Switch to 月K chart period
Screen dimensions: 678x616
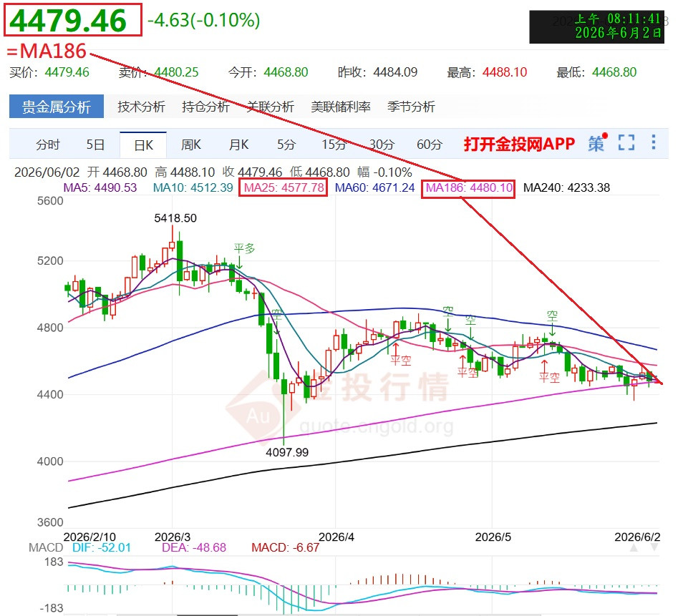coord(238,145)
